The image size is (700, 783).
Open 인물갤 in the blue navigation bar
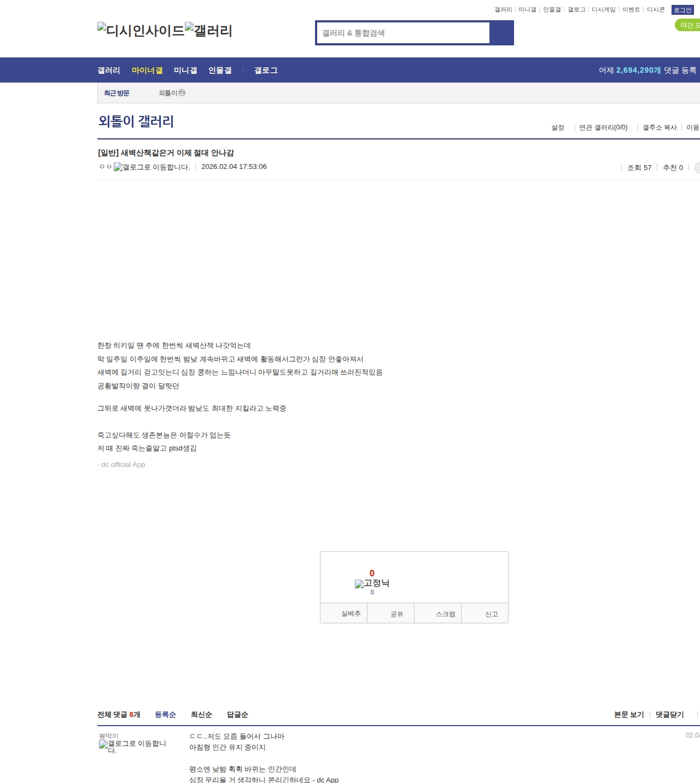[x=220, y=70]
